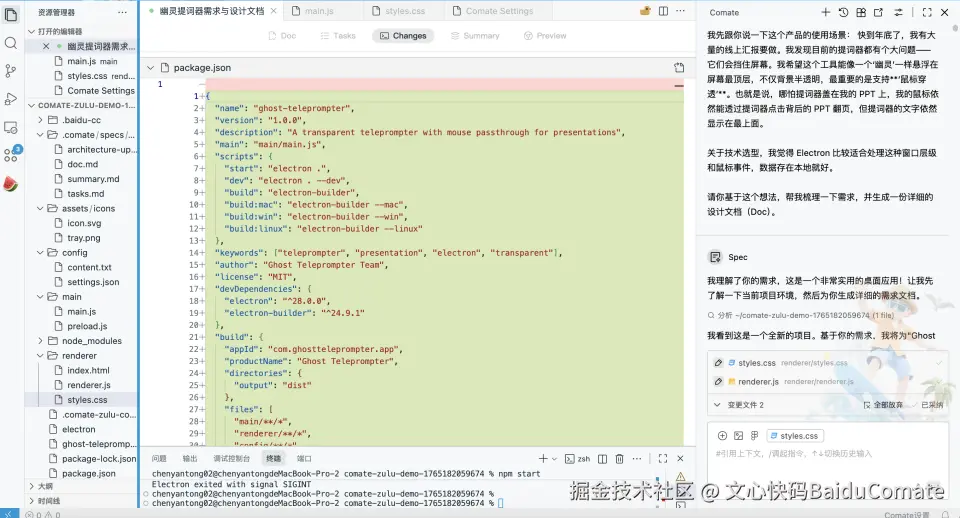Open the Comate Settings editor tab

(x=498, y=11)
